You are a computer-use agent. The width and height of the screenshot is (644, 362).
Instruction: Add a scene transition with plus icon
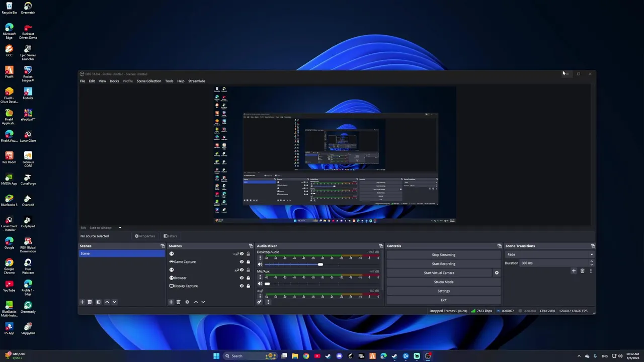574,271
